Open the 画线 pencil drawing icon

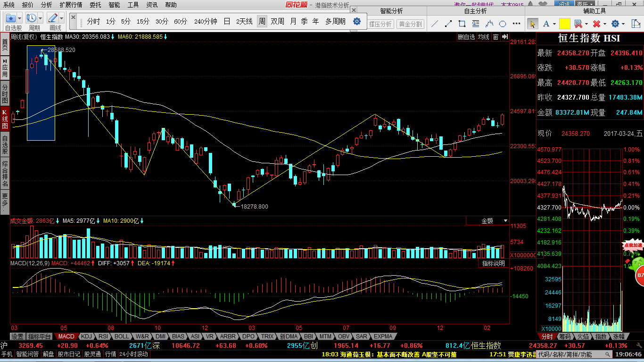(53, 18)
